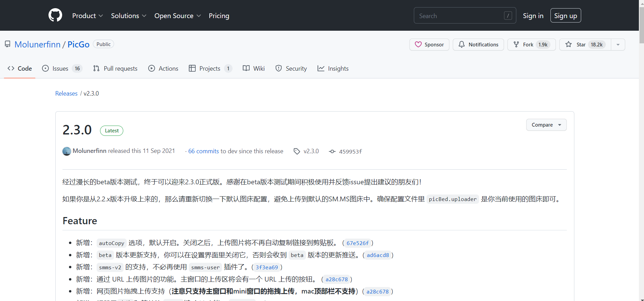Click the v2.3.0 tag link

[311, 151]
